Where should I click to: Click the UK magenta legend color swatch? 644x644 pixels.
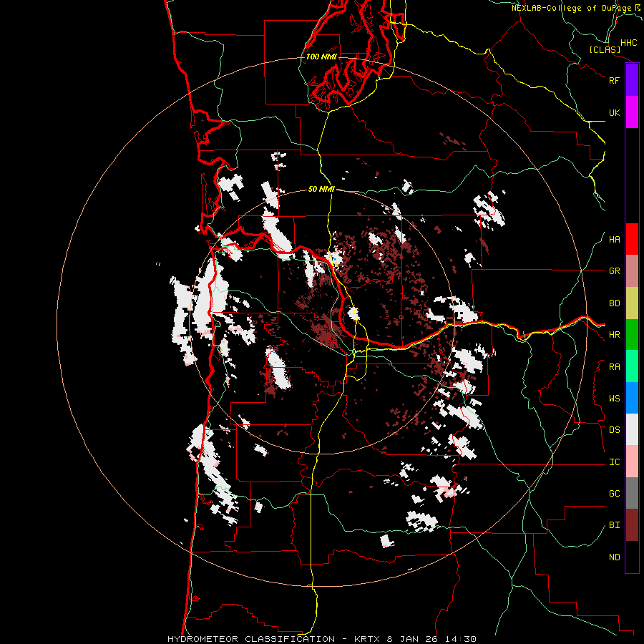[632, 112]
